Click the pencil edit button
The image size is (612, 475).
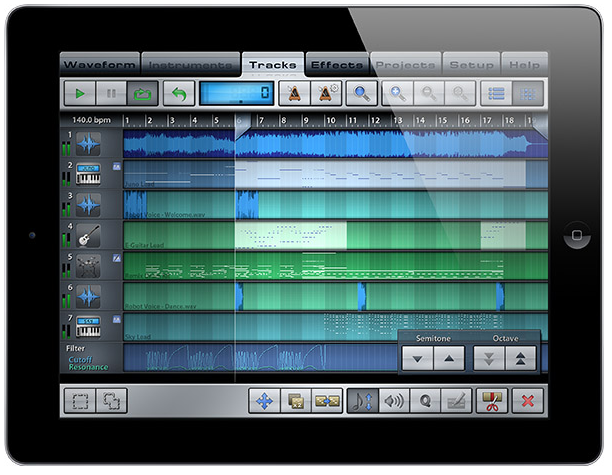456,401
